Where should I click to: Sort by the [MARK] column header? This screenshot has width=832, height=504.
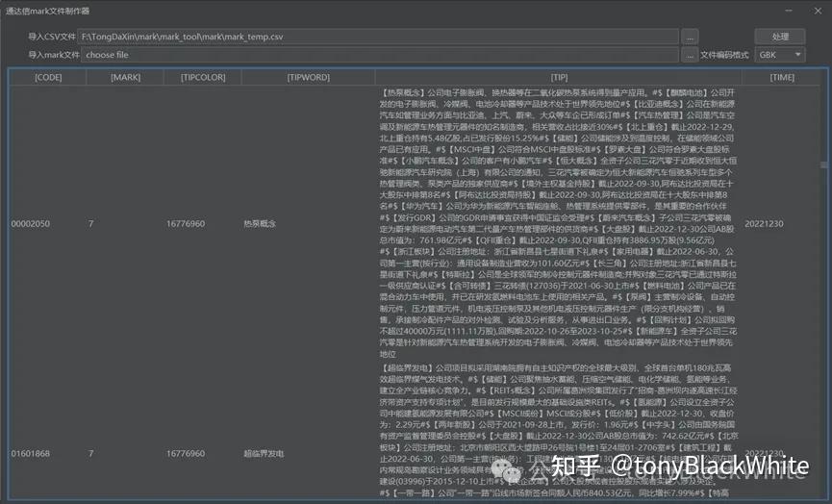[126, 78]
